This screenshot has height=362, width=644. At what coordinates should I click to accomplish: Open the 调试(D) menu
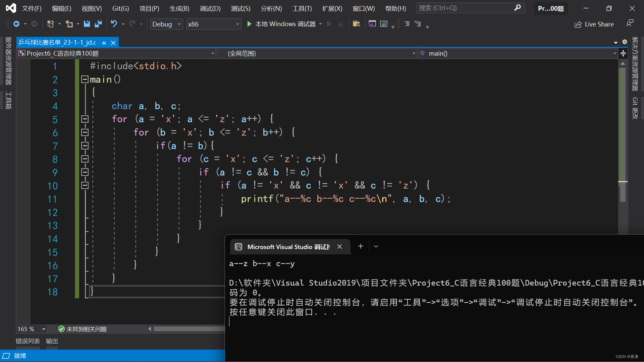[210, 8]
